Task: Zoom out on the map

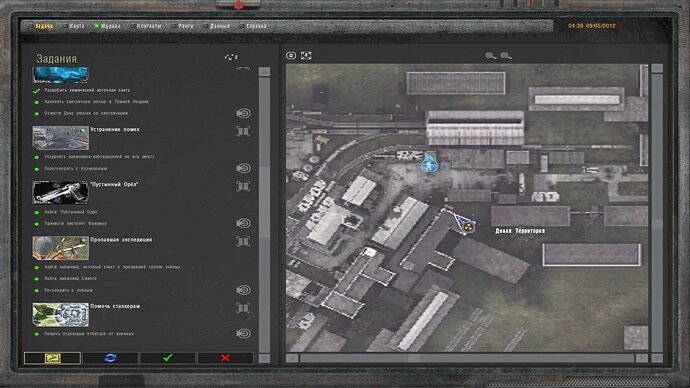Action: click(506, 56)
